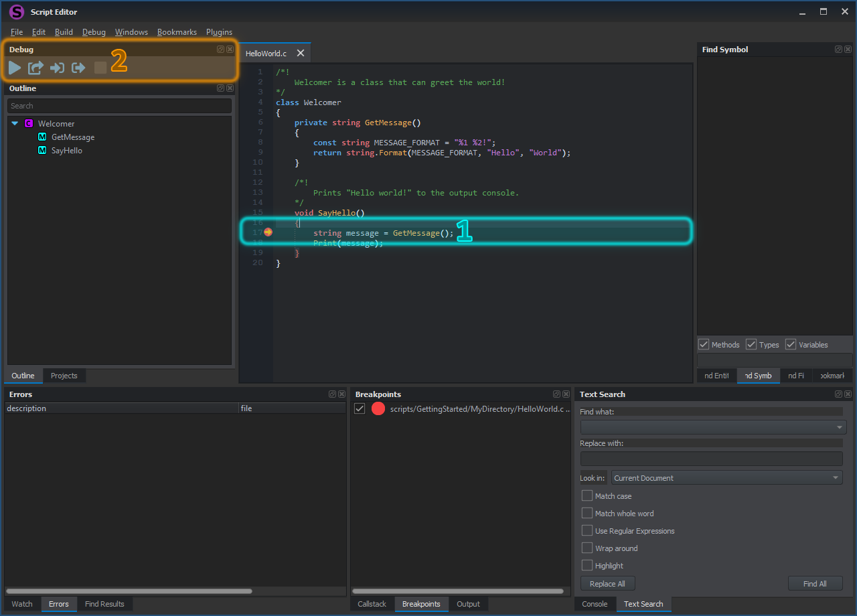
Task: Toggle the Use Regular Expressions checkbox
Action: (x=587, y=531)
